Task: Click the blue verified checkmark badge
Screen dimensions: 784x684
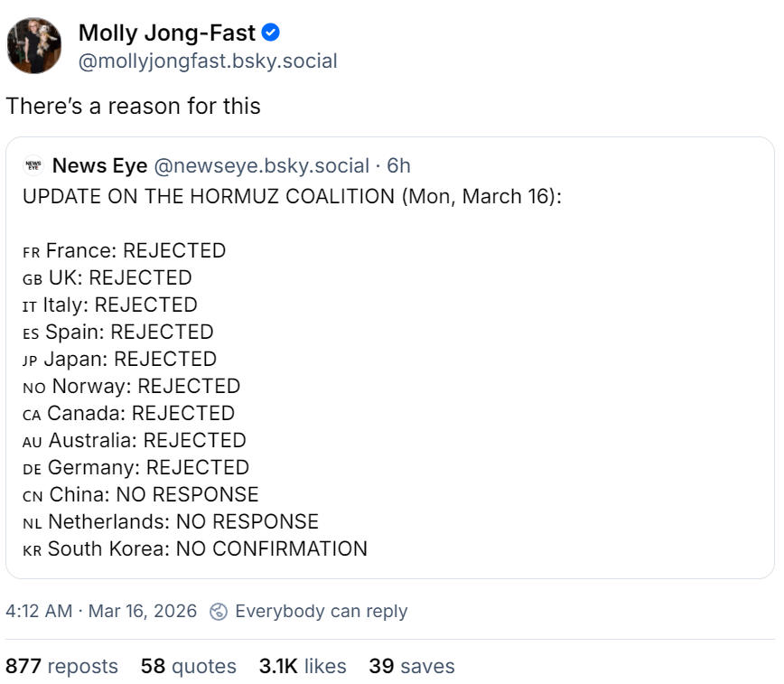Action: 270,33
